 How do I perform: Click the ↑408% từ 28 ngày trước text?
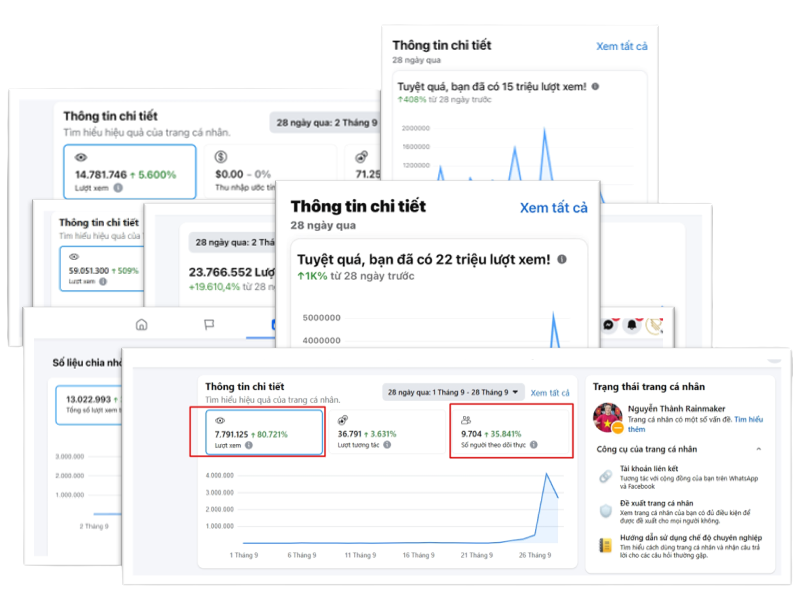click(x=445, y=99)
